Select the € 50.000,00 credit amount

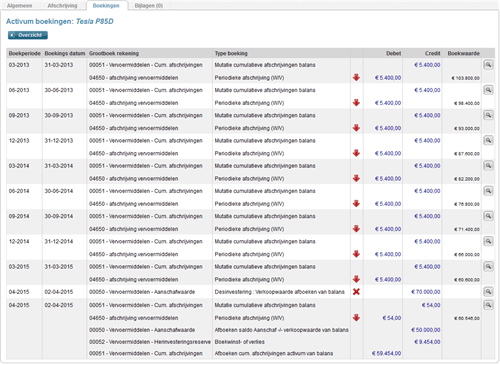426,330
